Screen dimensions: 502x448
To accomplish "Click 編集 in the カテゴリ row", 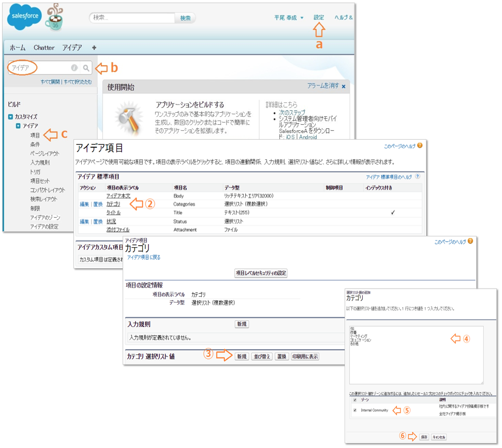I will pos(84,204).
